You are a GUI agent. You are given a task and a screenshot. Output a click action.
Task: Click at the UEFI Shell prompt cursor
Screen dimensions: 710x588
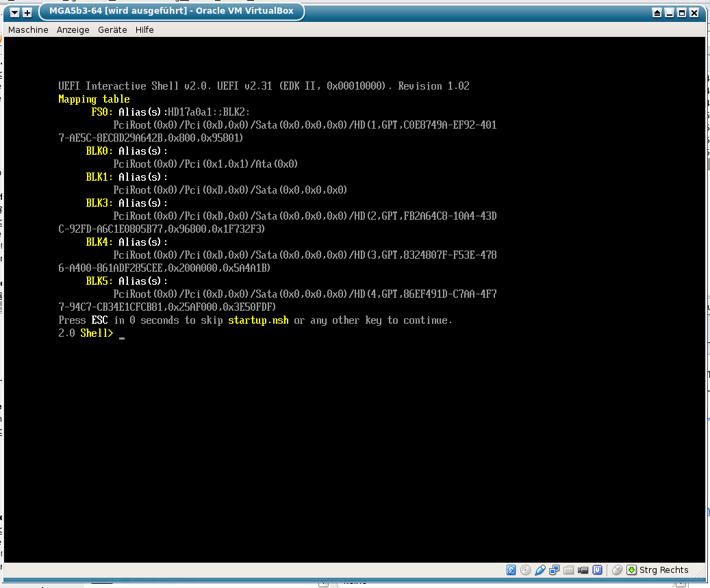(122, 334)
